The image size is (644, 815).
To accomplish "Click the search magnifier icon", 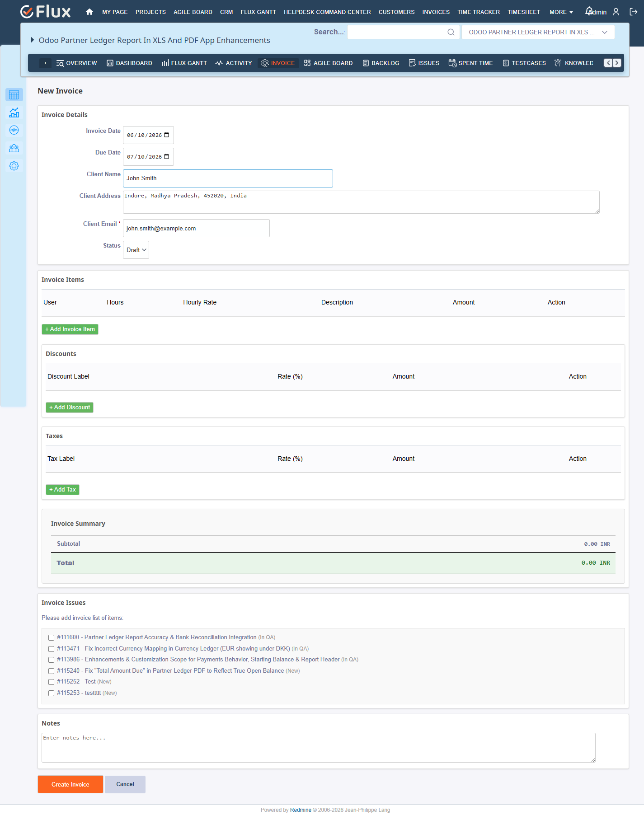I will pyautogui.click(x=451, y=32).
